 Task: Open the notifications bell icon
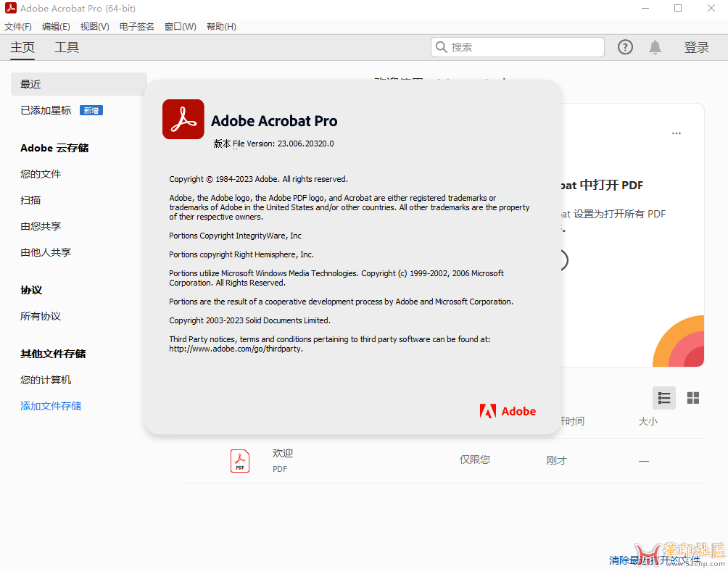point(655,47)
